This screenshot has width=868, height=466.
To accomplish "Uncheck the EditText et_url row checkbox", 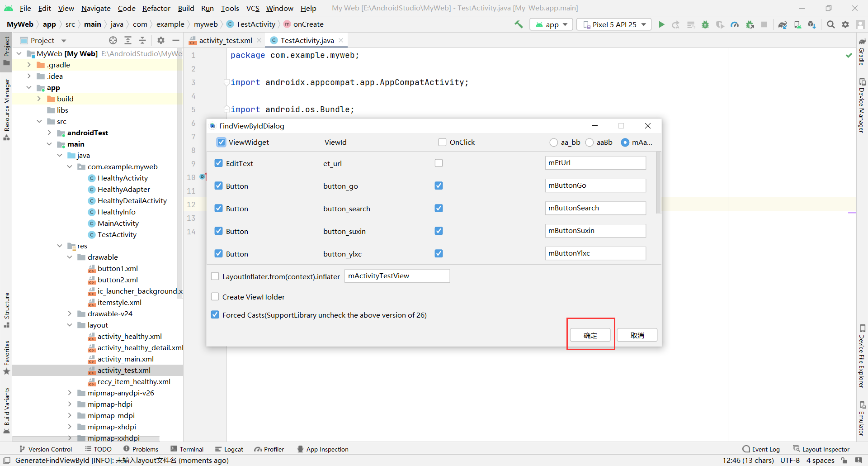I will tap(219, 163).
